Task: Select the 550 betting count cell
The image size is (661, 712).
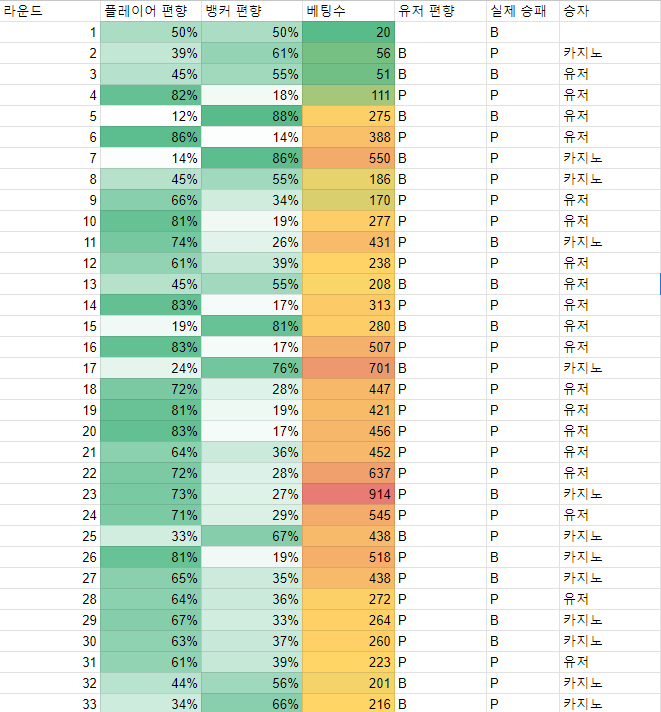Action: tap(349, 158)
